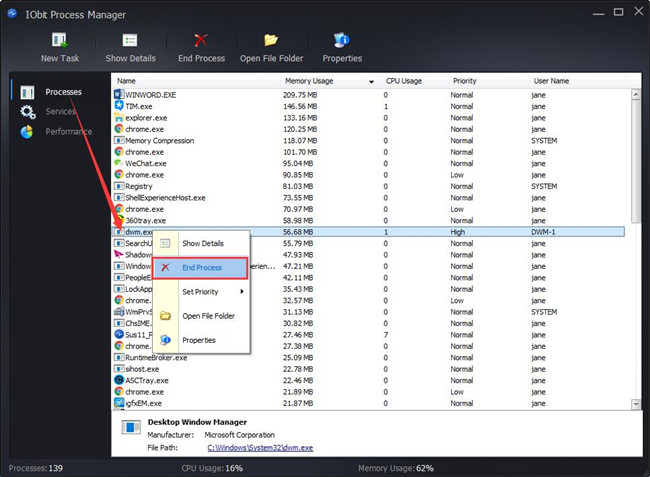Click the New Task toolbar icon
The image size is (650, 477).
(60, 41)
